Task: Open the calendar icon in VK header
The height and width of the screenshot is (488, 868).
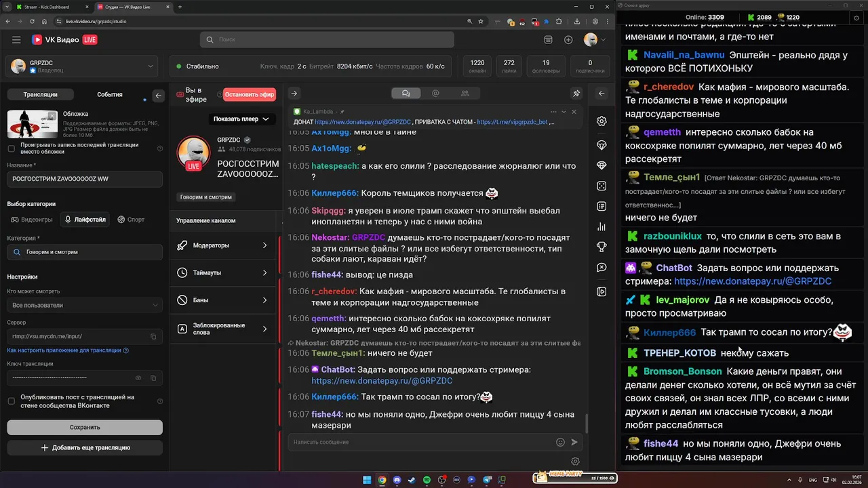Action: 549,40
